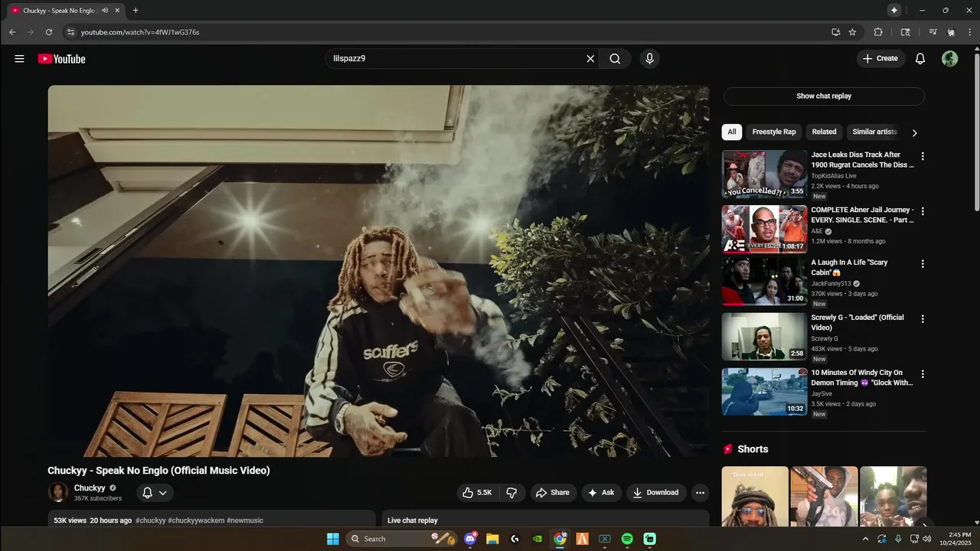The image size is (980, 551).
Task: Select the Related chip
Action: tap(825, 132)
